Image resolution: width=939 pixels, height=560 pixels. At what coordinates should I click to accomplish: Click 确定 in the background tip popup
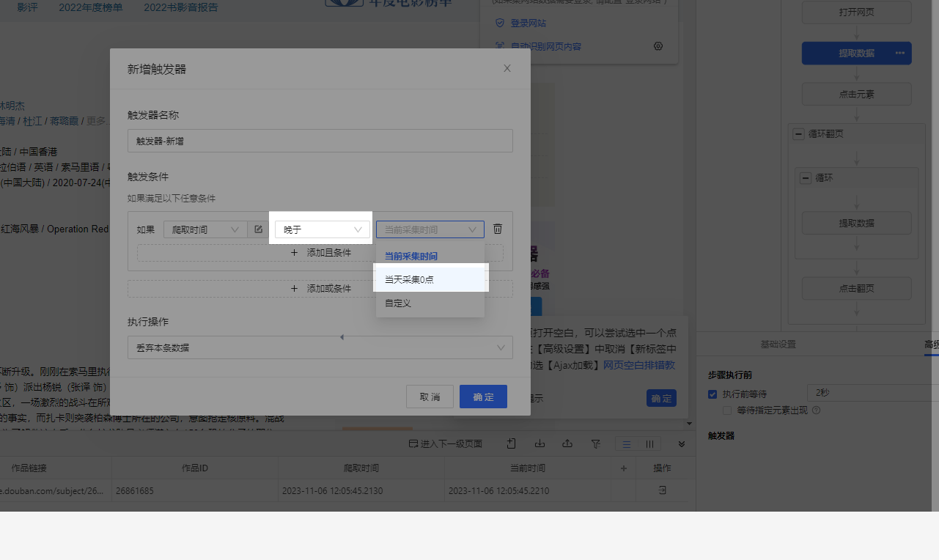tap(661, 398)
